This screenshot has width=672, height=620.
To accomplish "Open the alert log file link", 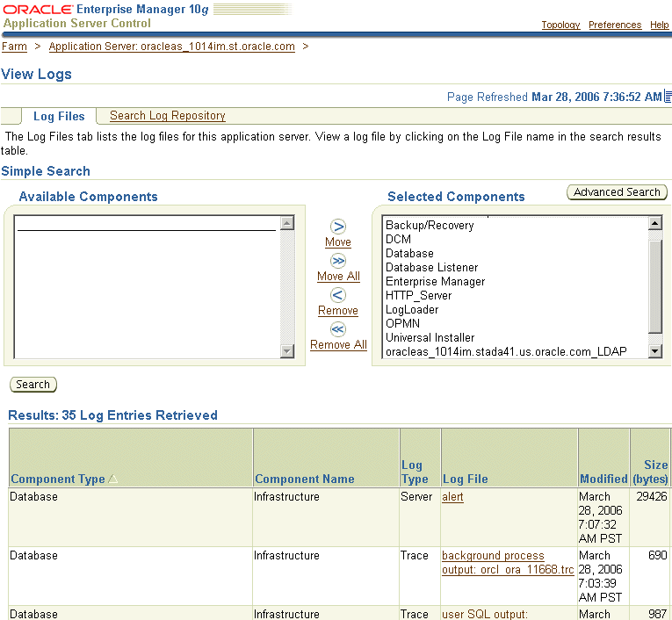I will [x=452, y=496].
